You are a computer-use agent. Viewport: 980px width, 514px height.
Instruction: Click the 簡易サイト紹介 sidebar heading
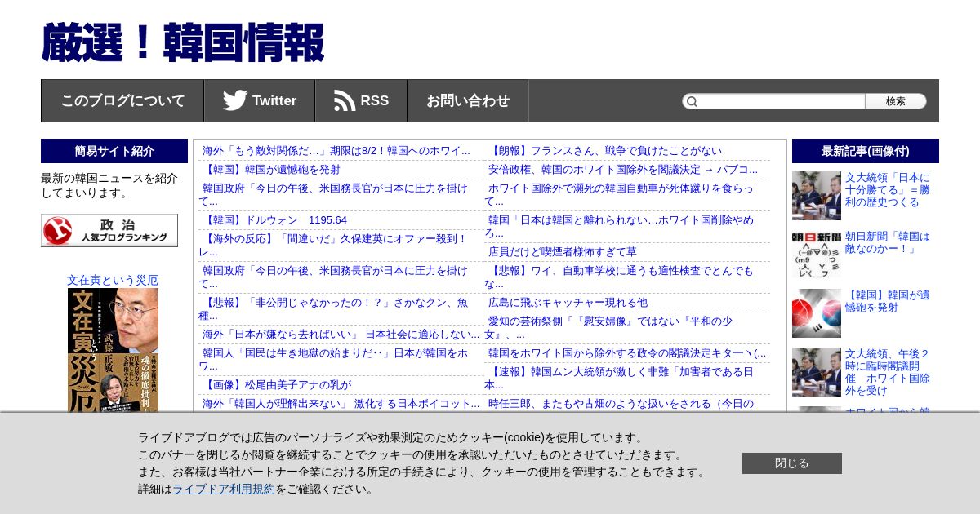114,151
